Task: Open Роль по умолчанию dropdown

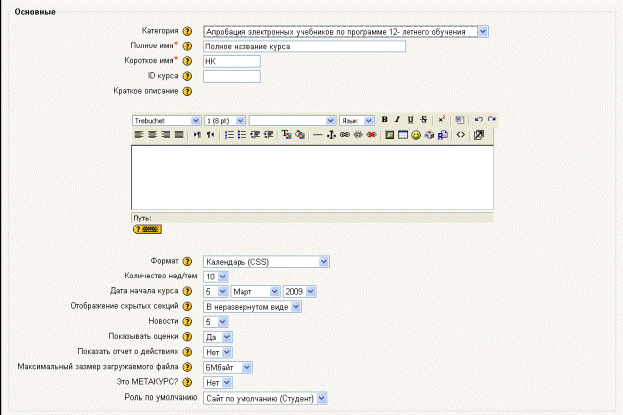Action: [x=264, y=397]
